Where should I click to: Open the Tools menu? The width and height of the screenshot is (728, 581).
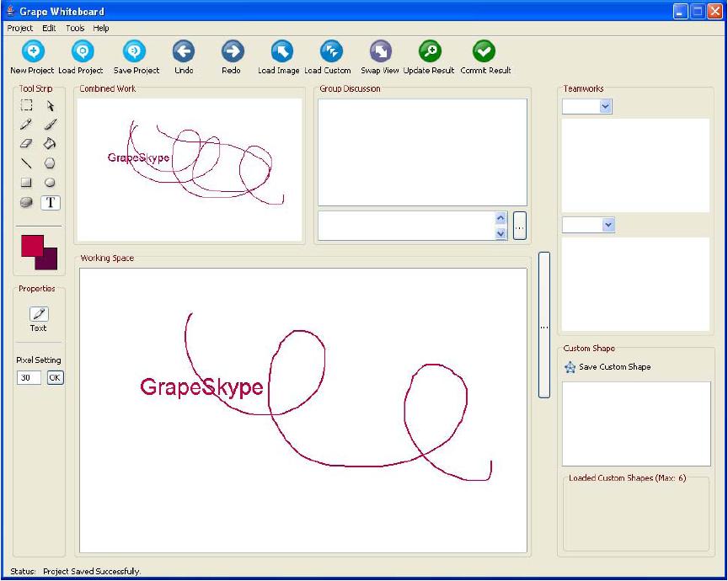[x=75, y=29]
